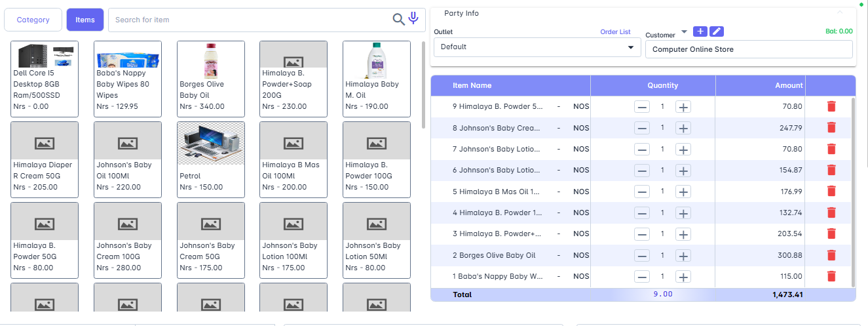Screen dimensions: 868x326
Task: Add Himalaya Diaper R Cream 50G item
Action: pos(45,159)
